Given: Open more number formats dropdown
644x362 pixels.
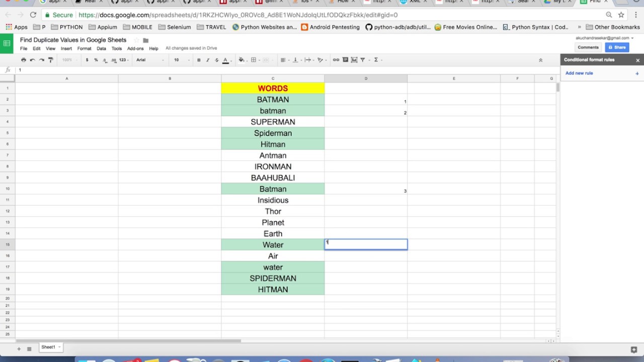Looking at the screenshot, I should tap(124, 60).
